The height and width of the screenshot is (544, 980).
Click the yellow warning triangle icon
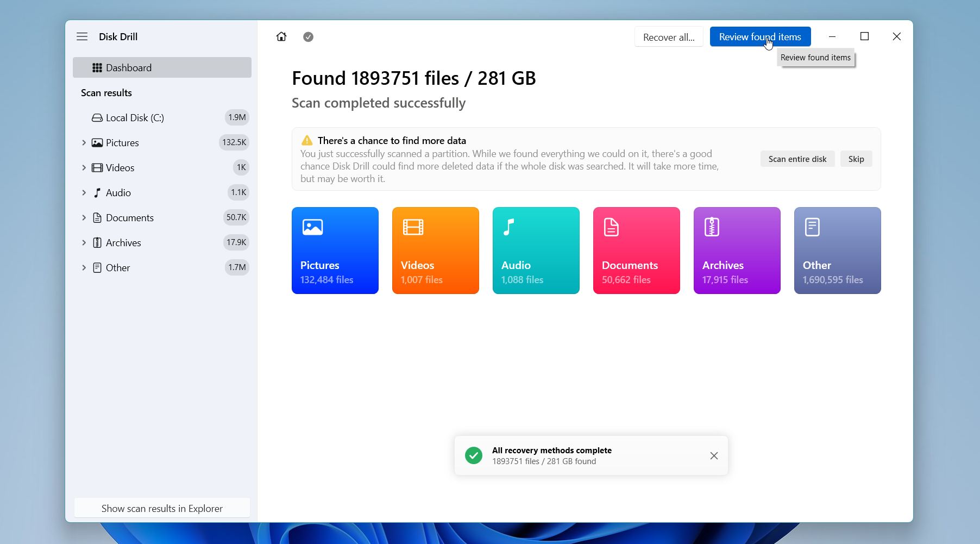pyautogui.click(x=307, y=140)
